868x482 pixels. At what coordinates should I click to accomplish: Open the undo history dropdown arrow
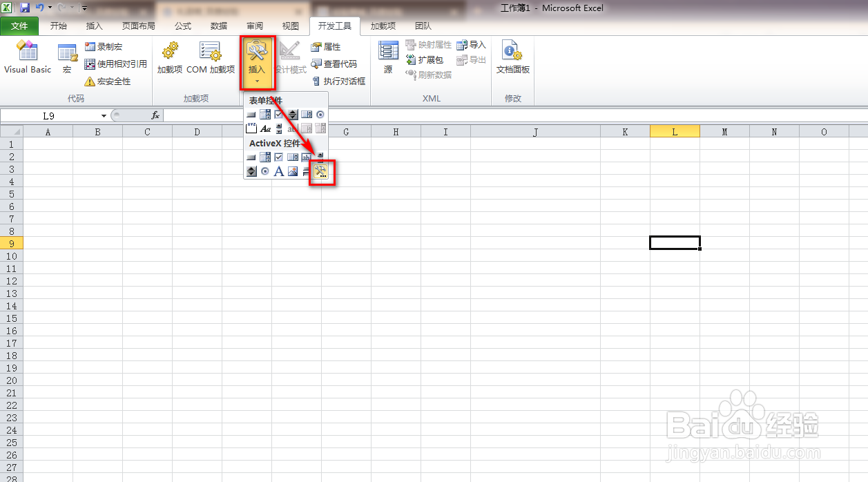[50, 8]
